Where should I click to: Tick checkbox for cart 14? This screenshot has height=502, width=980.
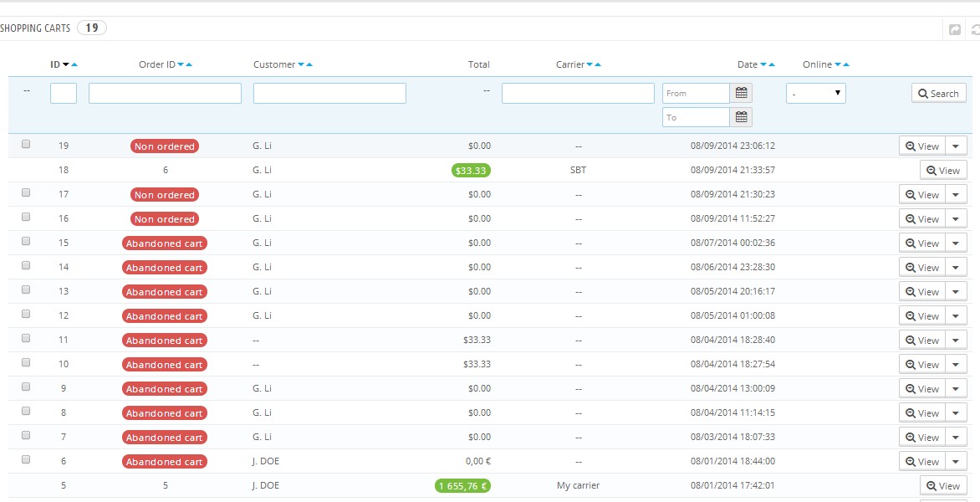tap(26, 265)
